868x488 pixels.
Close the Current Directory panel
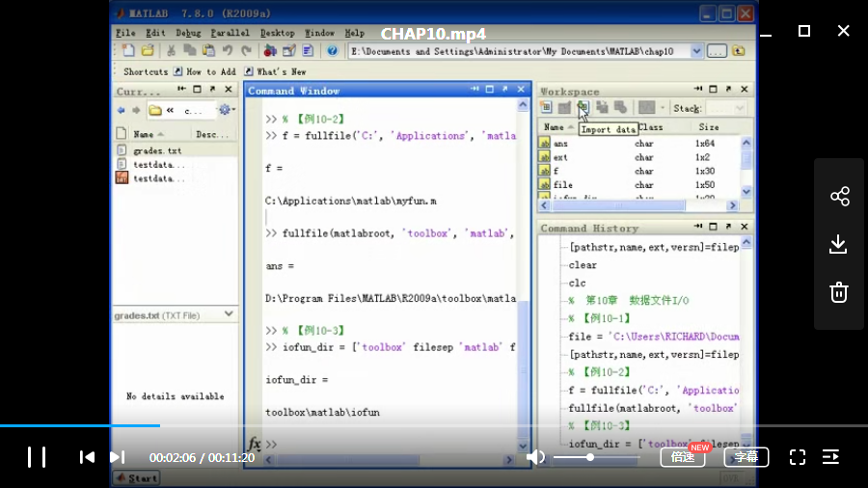click(x=229, y=89)
